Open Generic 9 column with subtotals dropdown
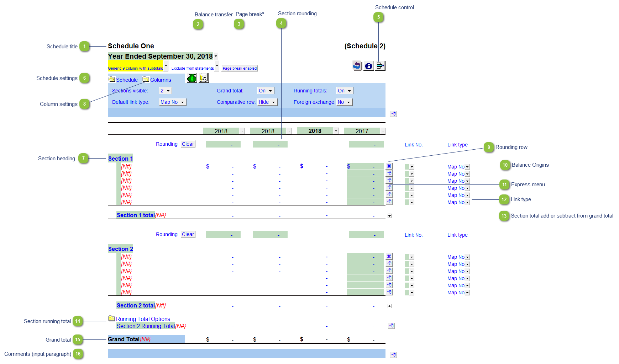This screenshot has width=619, height=364. coord(166,66)
